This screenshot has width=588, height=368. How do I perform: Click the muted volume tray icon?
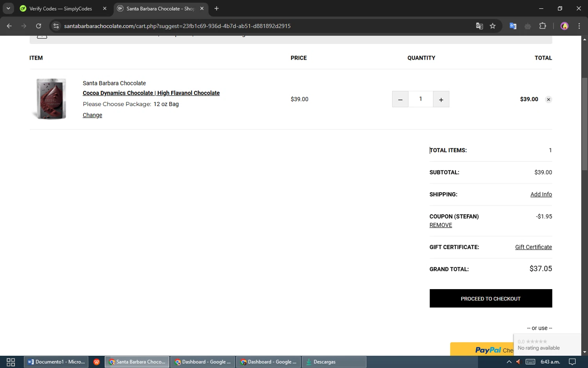518,362
